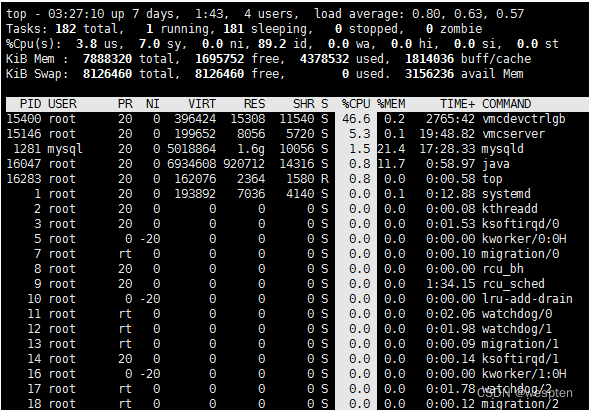Click the 181 sleeping tasks value
This screenshot has width=589, height=410.
click(234, 29)
